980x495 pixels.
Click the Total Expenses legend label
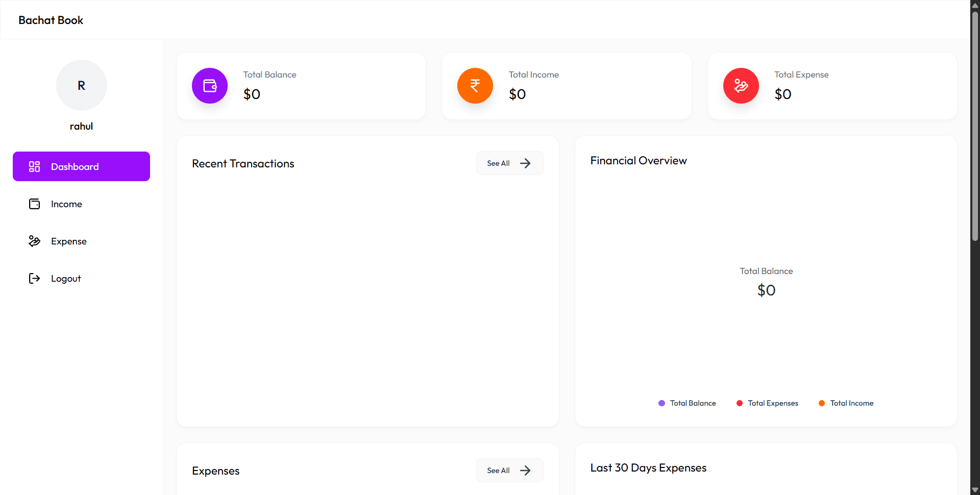coord(773,403)
